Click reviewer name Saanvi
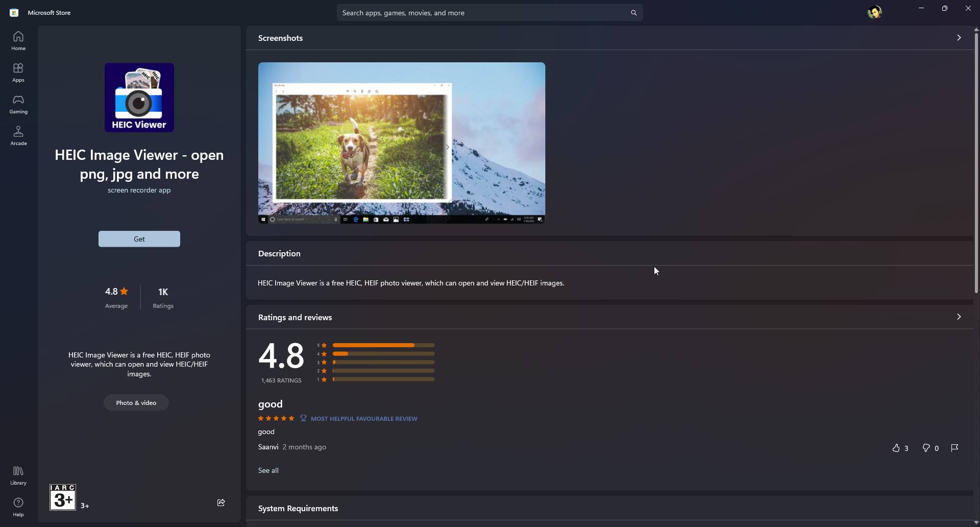Screen dimensions: 980x527 (268, 447)
